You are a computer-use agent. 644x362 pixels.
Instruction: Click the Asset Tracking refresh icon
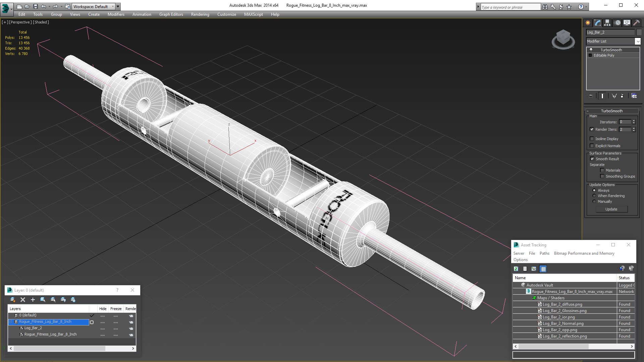pos(516,269)
